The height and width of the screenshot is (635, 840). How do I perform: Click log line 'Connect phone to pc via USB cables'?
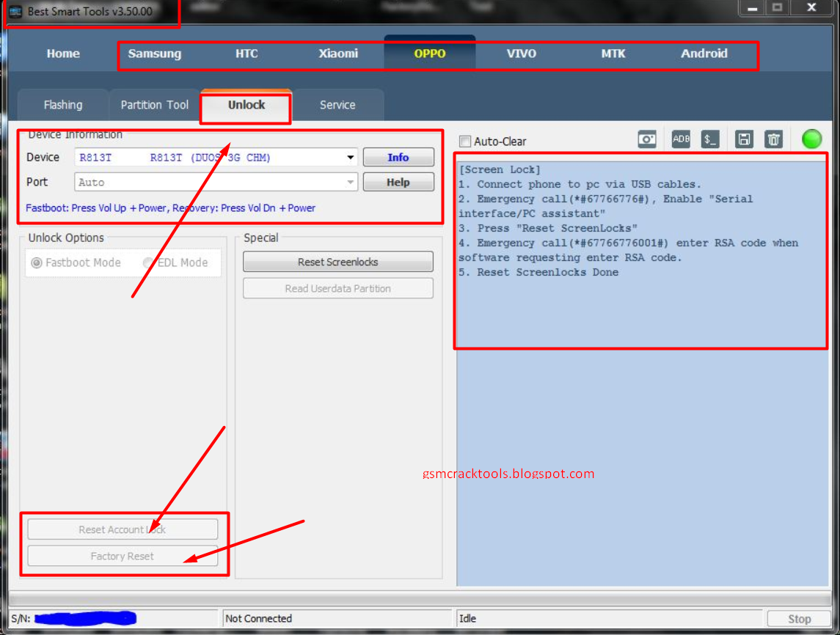580,184
